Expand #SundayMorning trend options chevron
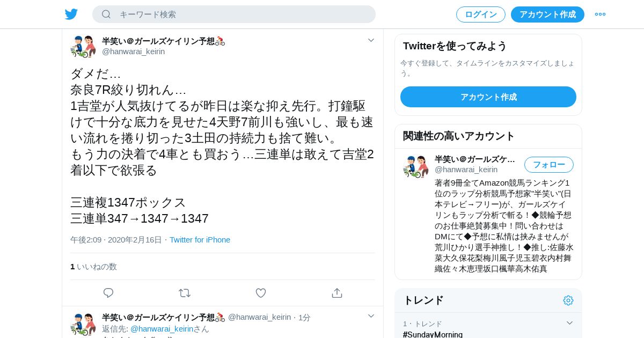Screen dimensions: 644x338 click(570, 323)
